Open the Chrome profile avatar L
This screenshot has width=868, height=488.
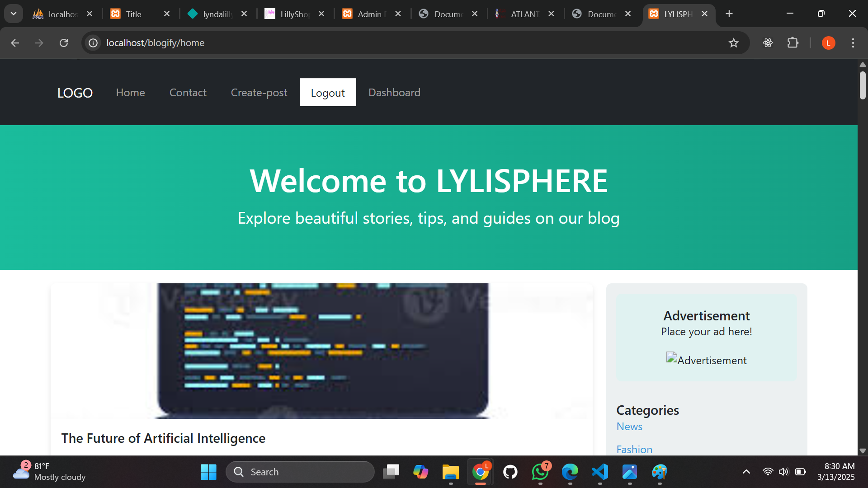pos(828,43)
